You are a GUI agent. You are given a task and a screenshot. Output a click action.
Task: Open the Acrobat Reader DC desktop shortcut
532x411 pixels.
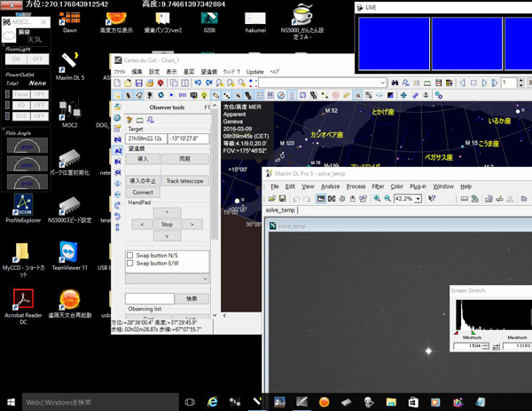[23, 307]
